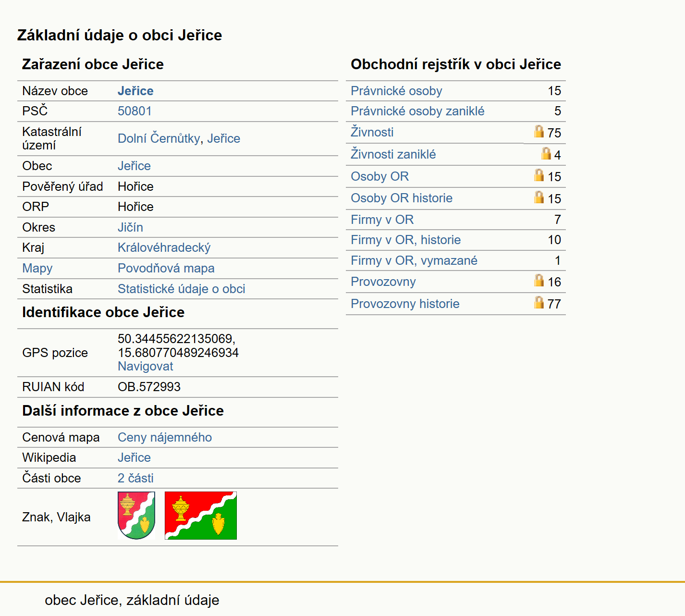
Task: Open the Provozovny historie link
Action: tap(405, 304)
